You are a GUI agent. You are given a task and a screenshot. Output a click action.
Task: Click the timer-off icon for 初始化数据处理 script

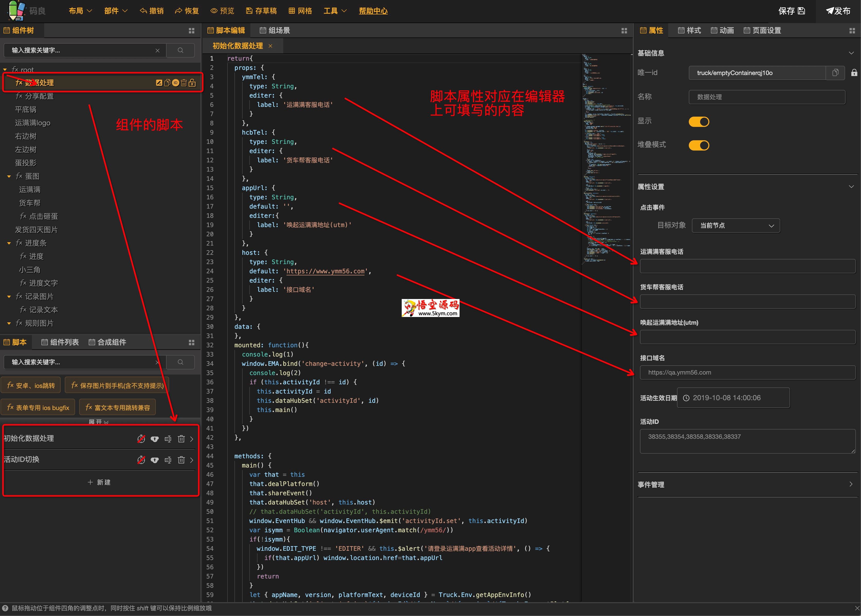(x=141, y=439)
